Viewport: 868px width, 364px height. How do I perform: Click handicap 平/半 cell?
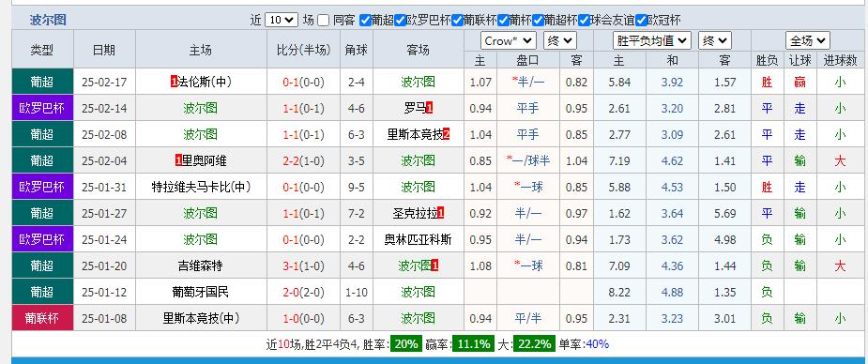click(527, 319)
